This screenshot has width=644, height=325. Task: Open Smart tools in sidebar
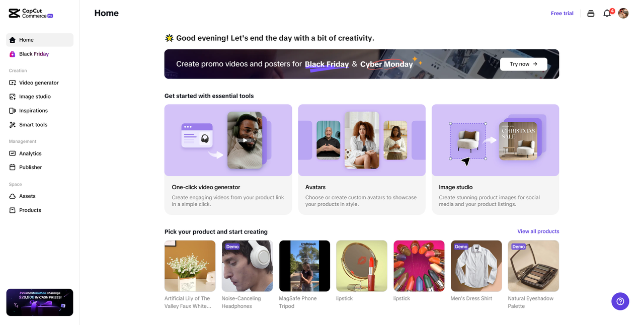coord(33,125)
